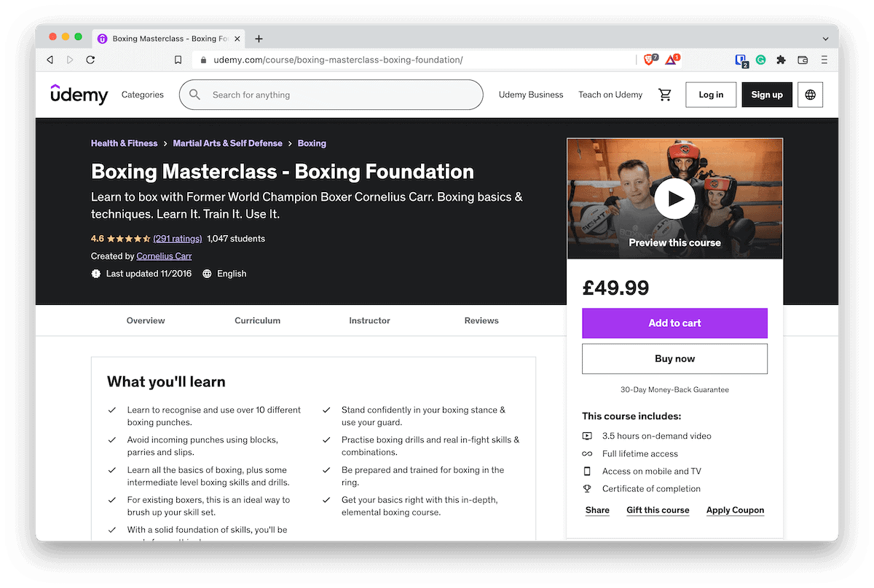Open the shopping cart

[x=665, y=95]
